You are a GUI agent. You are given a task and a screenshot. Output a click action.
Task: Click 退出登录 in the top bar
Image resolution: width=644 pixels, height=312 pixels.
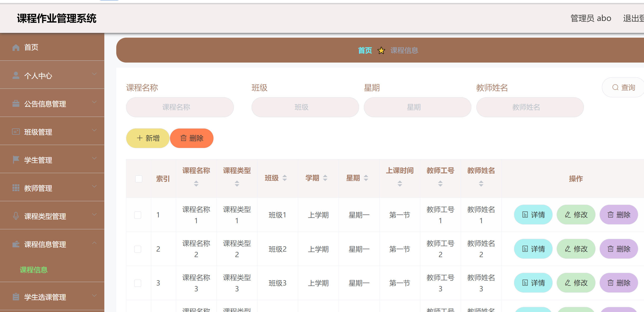634,18
